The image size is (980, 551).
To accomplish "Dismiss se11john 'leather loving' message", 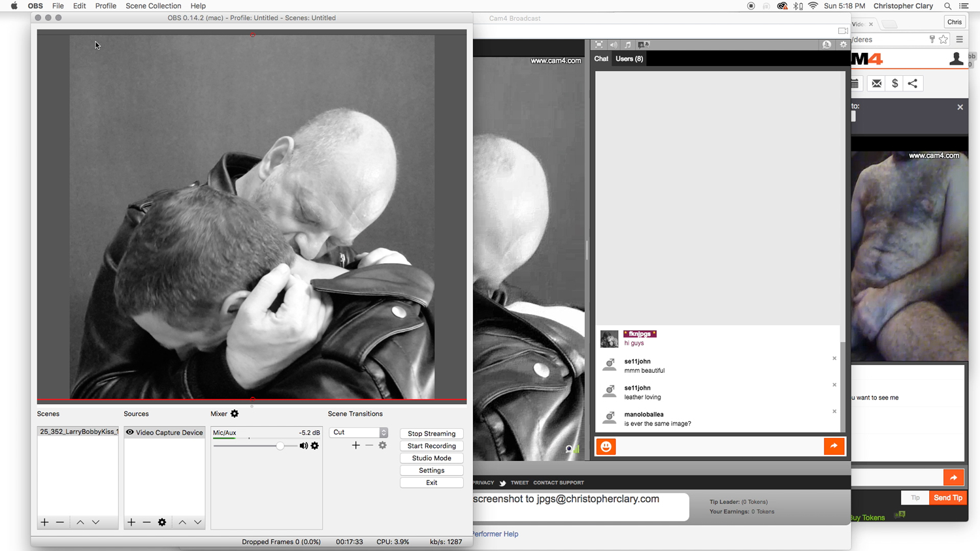I will [x=834, y=385].
